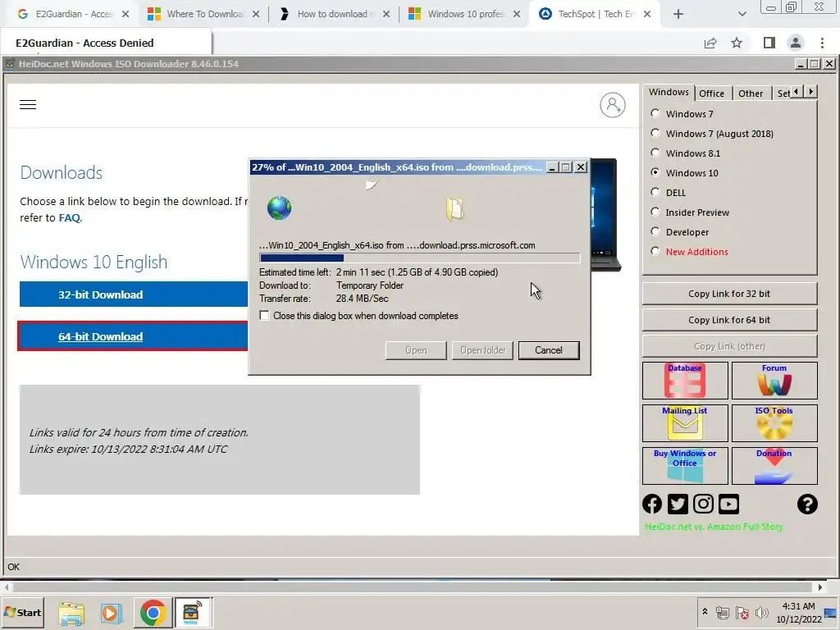
Task: Switch to the ISO Downloader taskbar icon
Action: (x=191, y=612)
